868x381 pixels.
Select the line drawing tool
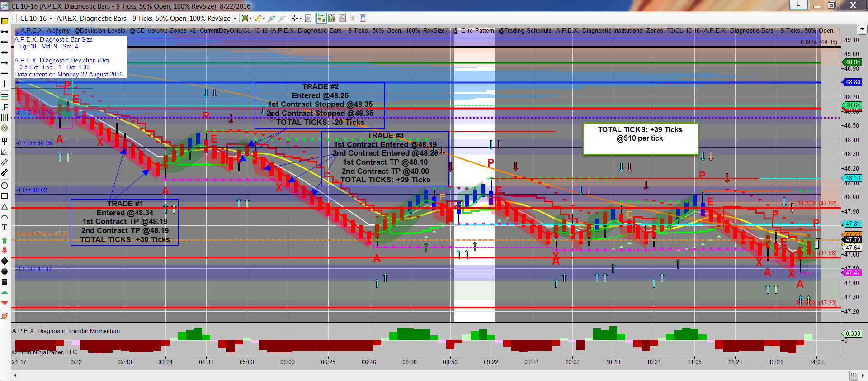pos(5,32)
